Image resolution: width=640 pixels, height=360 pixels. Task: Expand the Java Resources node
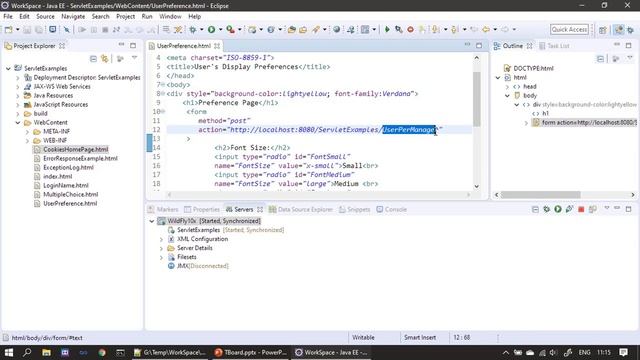(x=18, y=96)
